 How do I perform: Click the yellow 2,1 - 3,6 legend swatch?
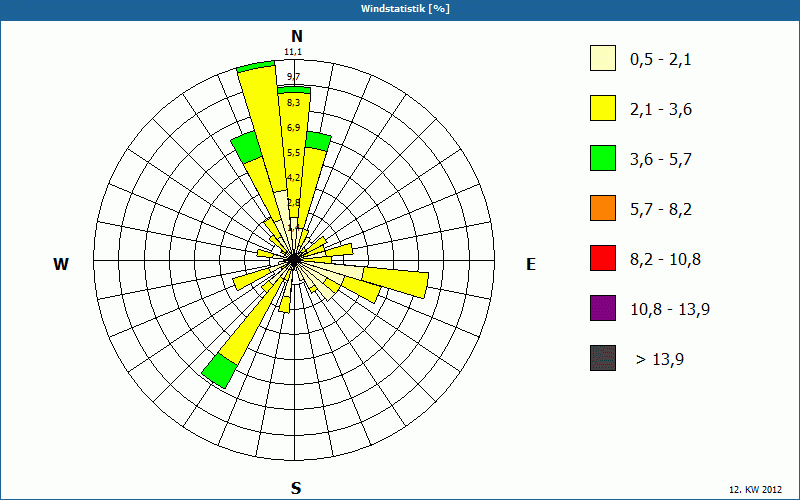click(x=603, y=108)
